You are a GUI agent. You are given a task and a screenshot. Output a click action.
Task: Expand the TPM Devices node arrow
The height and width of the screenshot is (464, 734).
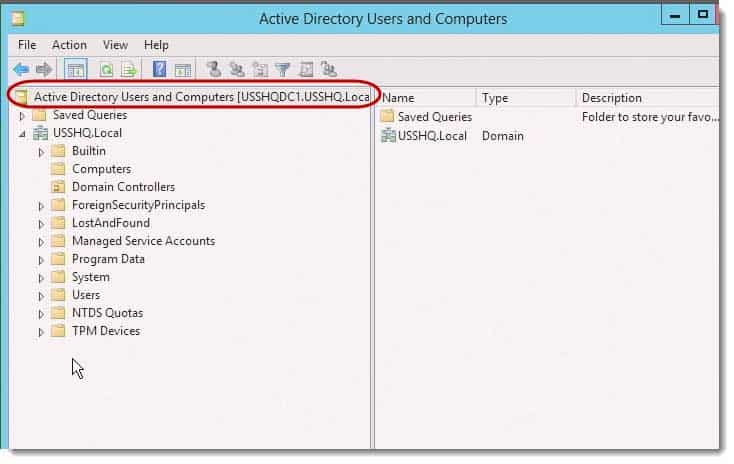click(x=41, y=332)
